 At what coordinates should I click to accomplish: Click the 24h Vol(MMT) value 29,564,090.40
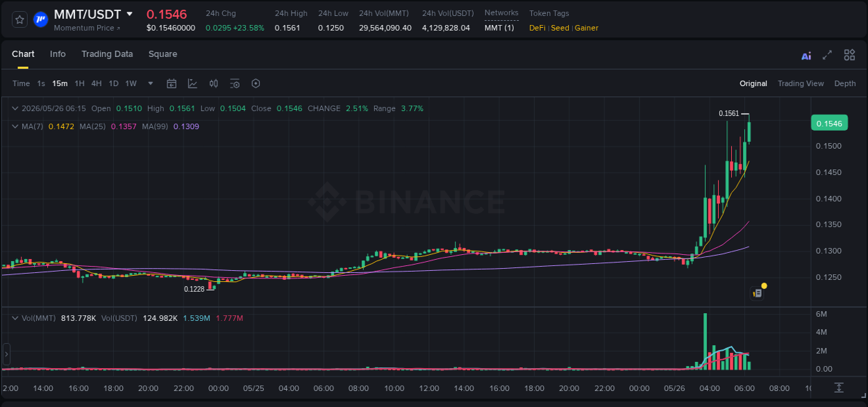coord(385,28)
